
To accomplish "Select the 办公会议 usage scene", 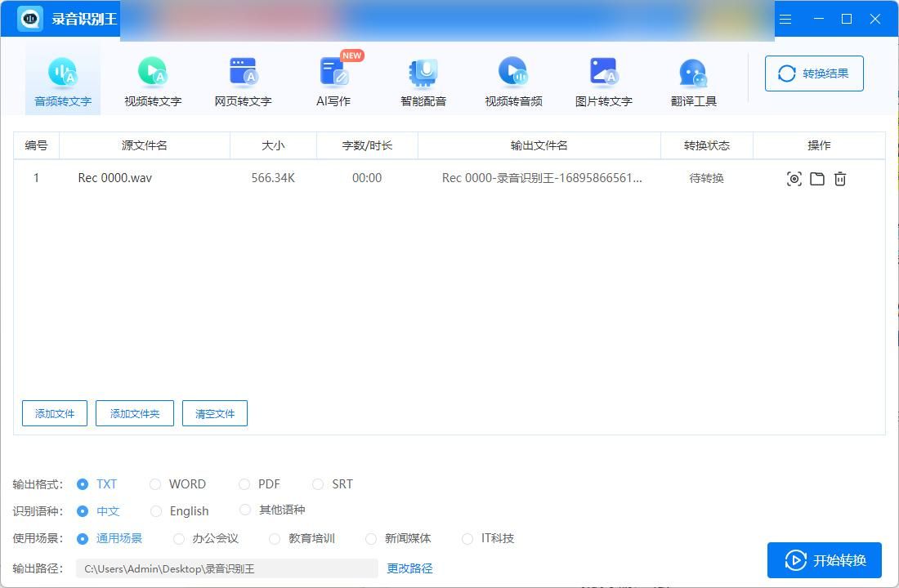I will click(179, 539).
